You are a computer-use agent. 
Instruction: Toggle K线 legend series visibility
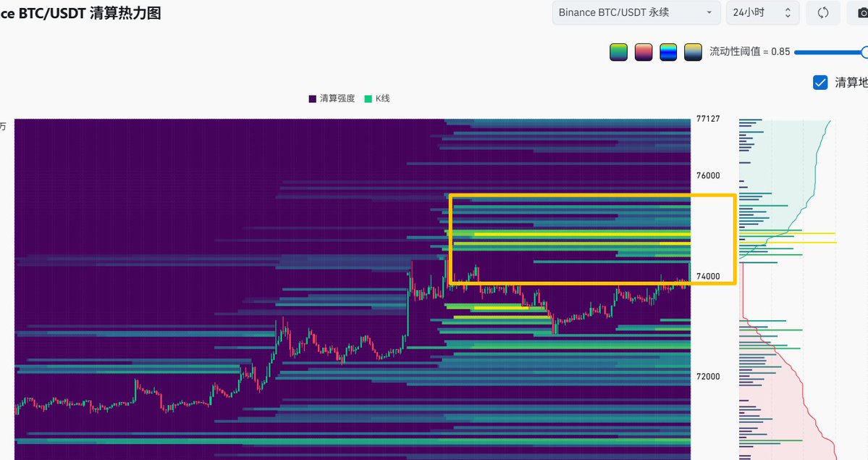pyautogui.click(x=376, y=99)
